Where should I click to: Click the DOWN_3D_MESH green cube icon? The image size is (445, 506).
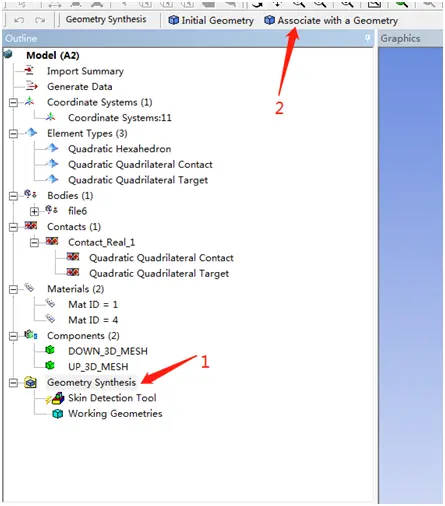tap(50, 350)
